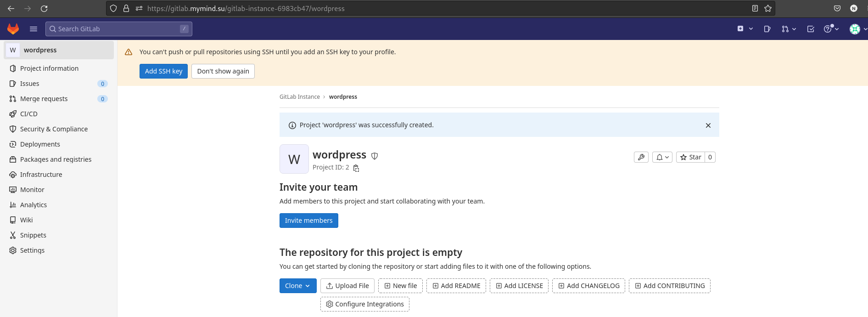Open the user avatar menu
This screenshot has width=868, height=317.
pyautogui.click(x=857, y=29)
